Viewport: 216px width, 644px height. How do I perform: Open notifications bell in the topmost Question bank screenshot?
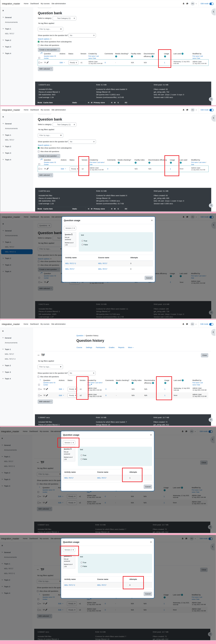coord(184,4)
